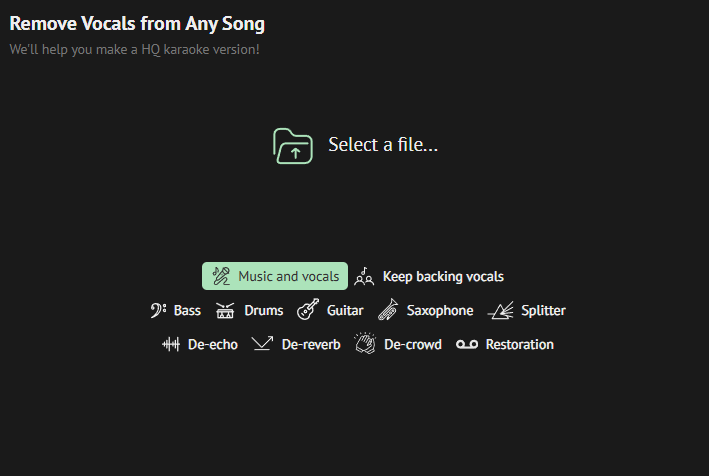Click the saxophone icon
Image resolution: width=709 pixels, height=476 pixels.
tap(388, 310)
